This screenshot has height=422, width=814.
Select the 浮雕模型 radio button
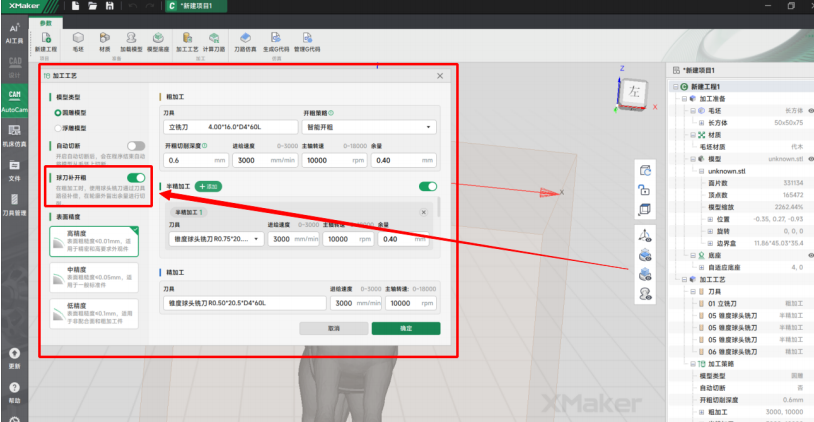58,128
